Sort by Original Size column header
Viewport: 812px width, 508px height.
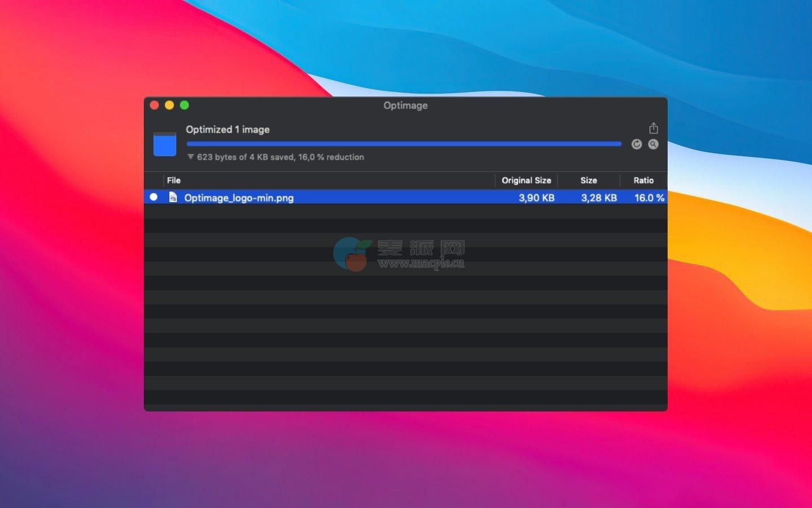pyautogui.click(x=526, y=180)
